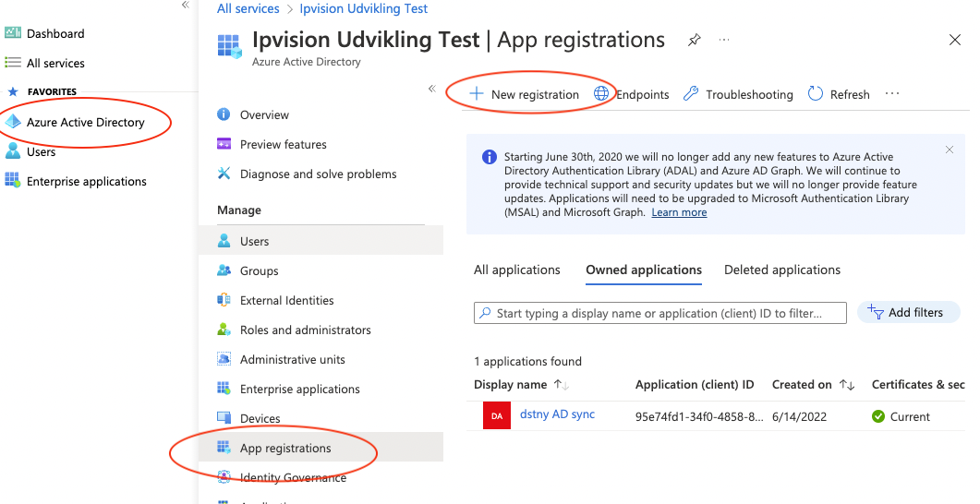The image size is (980, 504).
Task: Click the Current certificate status
Action: point(901,416)
